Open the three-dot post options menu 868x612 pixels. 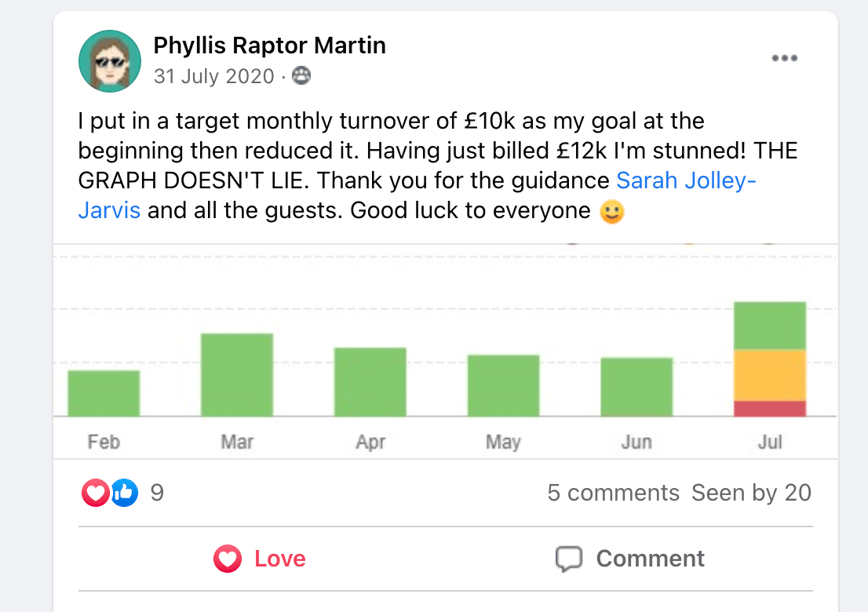pyautogui.click(x=784, y=58)
